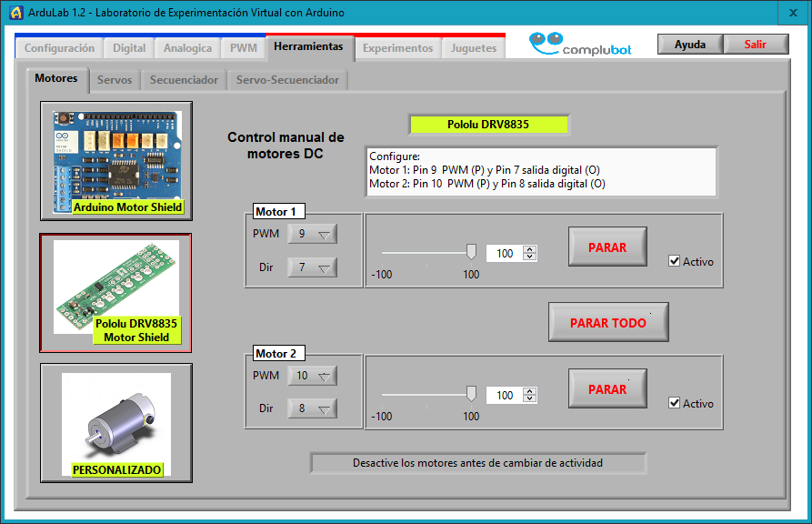Select the Pololu DRV8835 Motor Shield image
The height and width of the screenshot is (524, 812).
(116, 292)
